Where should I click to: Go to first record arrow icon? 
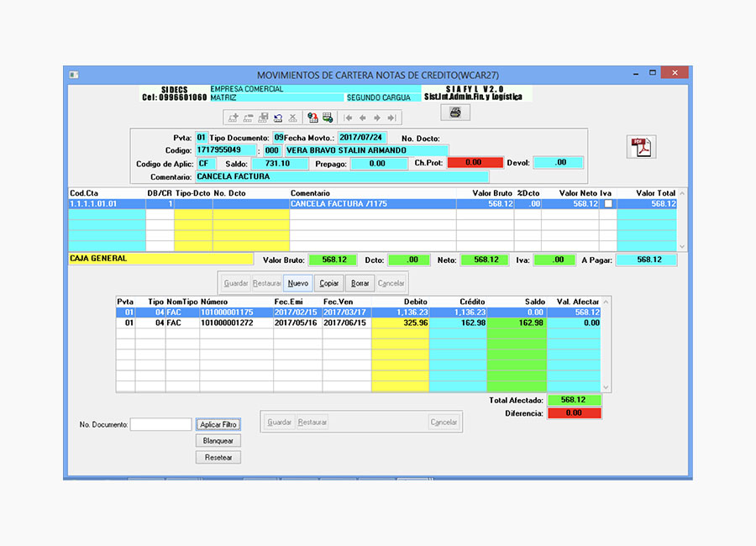[349, 118]
